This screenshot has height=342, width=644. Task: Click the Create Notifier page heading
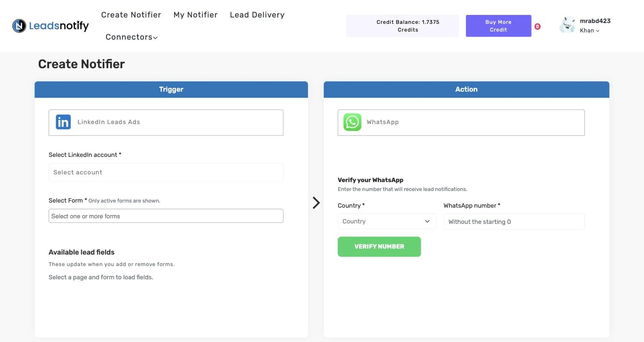pyautogui.click(x=81, y=64)
